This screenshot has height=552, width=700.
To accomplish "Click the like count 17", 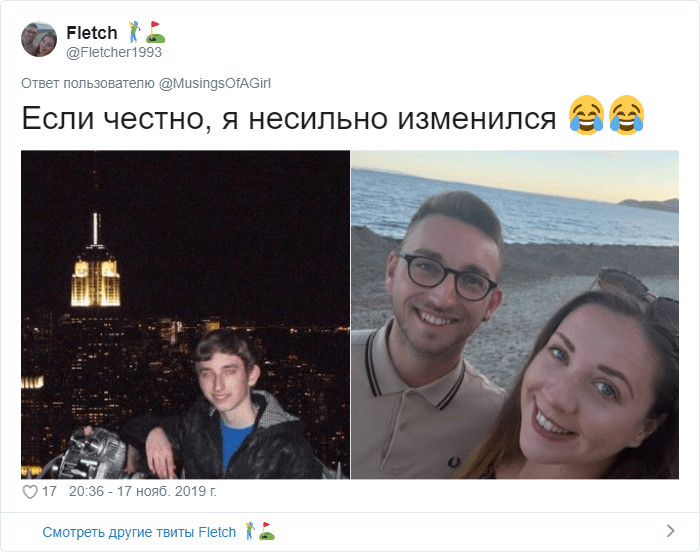I will tap(49, 491).
